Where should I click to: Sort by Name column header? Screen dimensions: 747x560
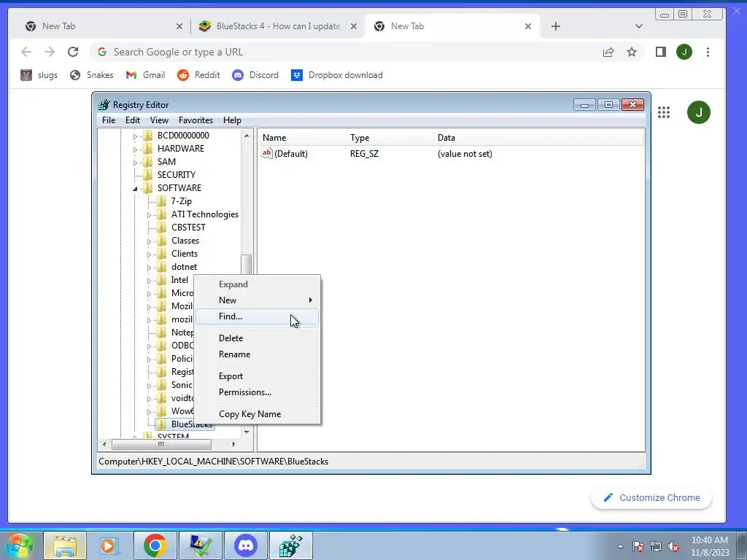pos(301,138)
